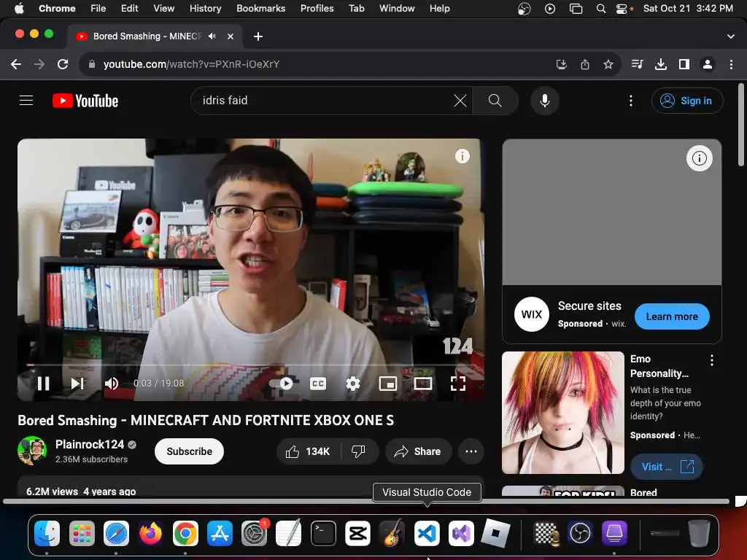The width and height of the screenshot is (747, 560).
Task: Search with your voice microphone
Action: [x=544, y=101]
